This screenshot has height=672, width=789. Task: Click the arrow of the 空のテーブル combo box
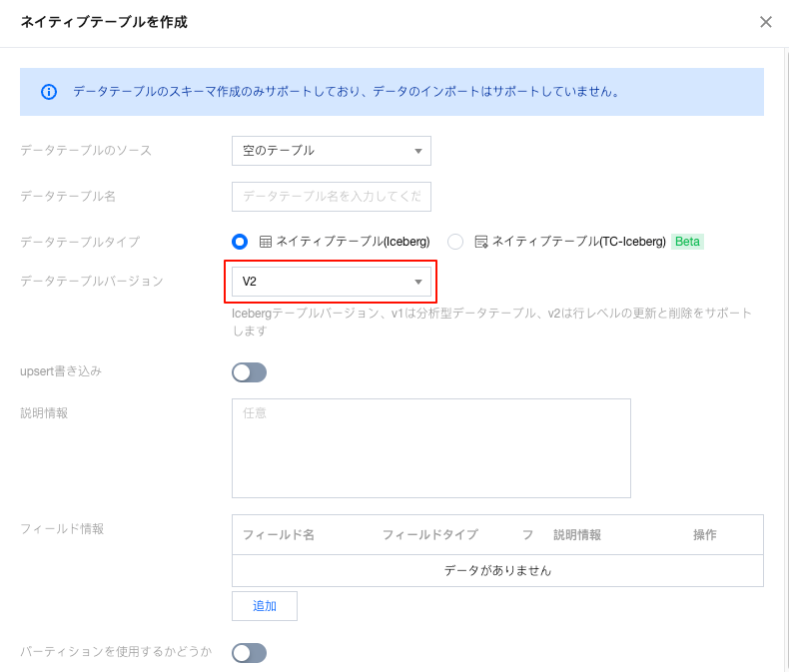418,151
